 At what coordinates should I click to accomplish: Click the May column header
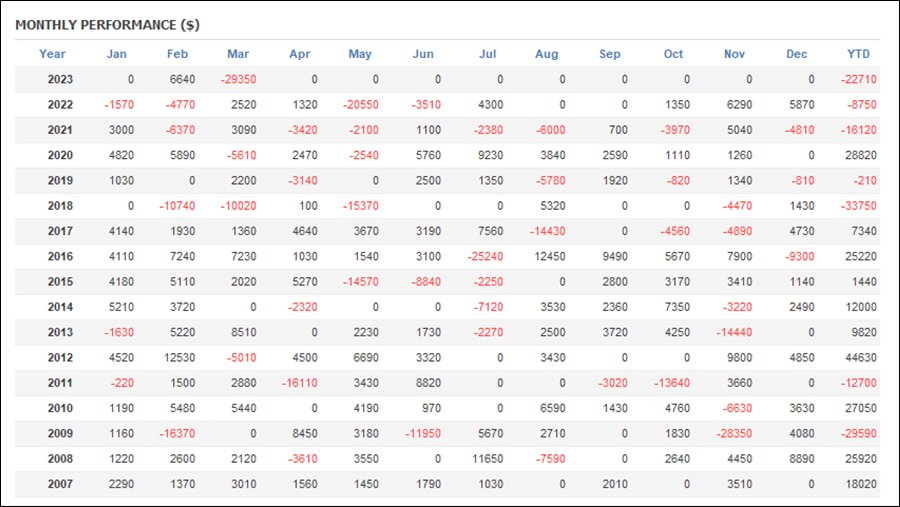click(x=360, y=54)
